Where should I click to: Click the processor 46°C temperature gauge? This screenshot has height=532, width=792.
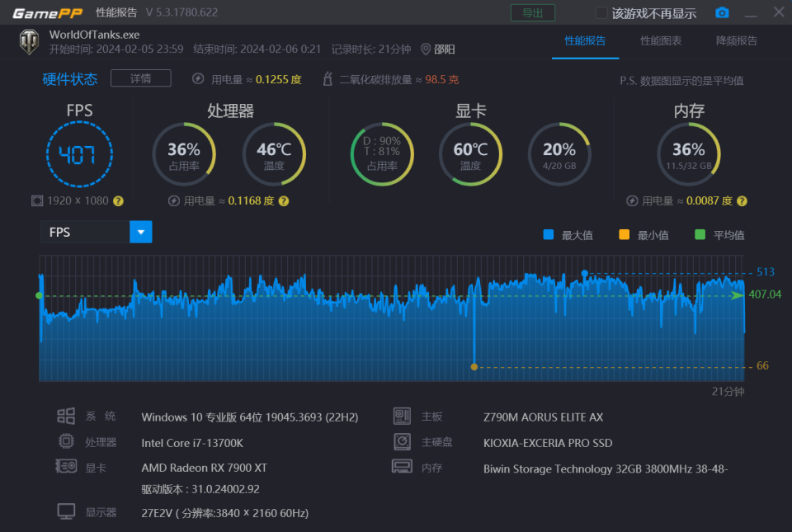pyautogui.click(x=274, y=154)
